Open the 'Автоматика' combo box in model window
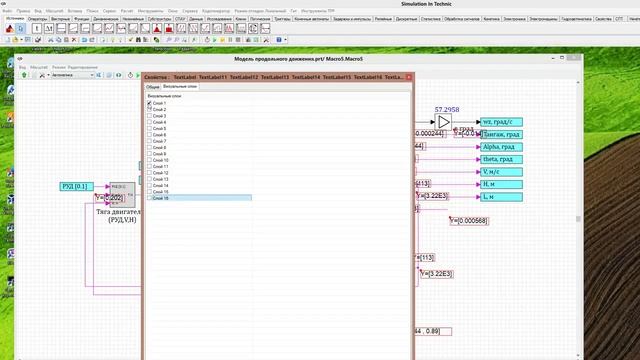Image resolution: width=640 pixels, height=360 pixels. [72, 75]
